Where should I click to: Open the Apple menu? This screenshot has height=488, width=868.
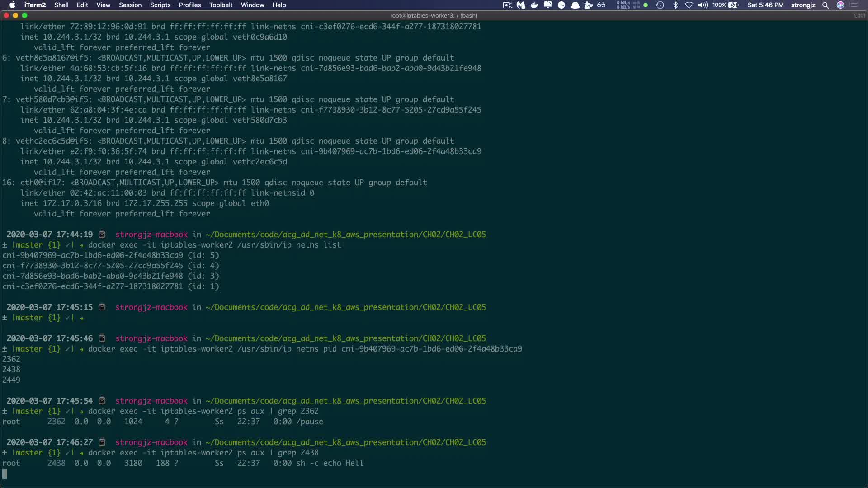(12, 5)
